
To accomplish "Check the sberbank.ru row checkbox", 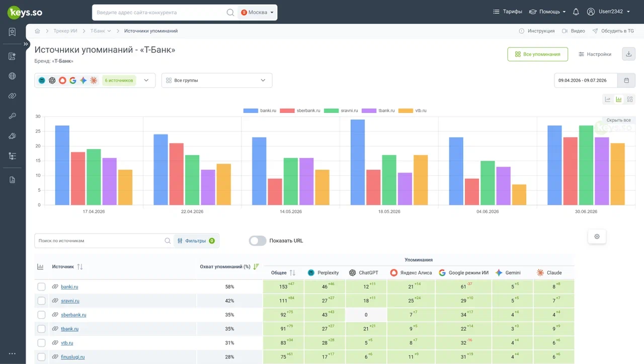I will pos(41,315).
